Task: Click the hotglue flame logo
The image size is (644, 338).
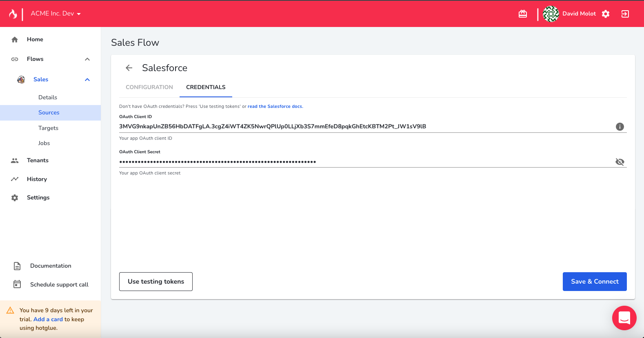Action: tap(13, 14)
